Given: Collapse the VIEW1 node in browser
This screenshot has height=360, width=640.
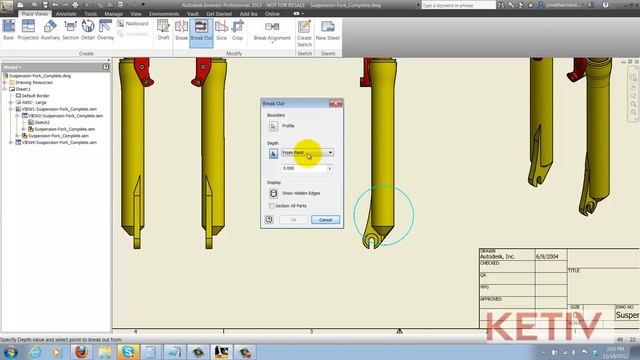Looking at the screenshot, I should pyautogui.click(x=11, y=109).
